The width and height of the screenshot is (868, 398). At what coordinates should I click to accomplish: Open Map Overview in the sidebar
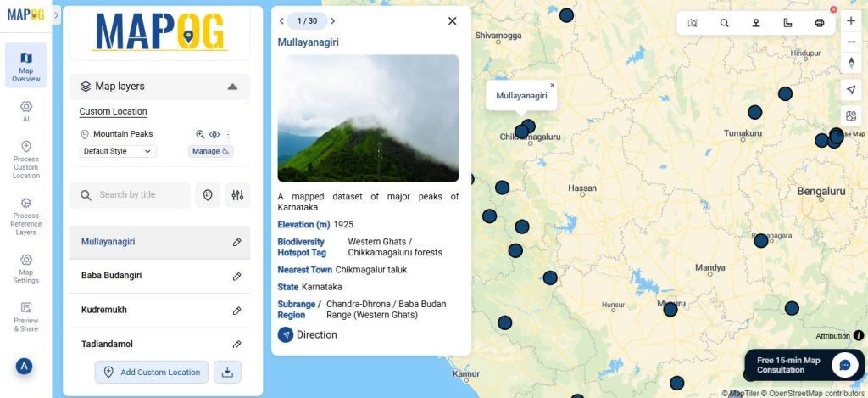coord(26,65)
